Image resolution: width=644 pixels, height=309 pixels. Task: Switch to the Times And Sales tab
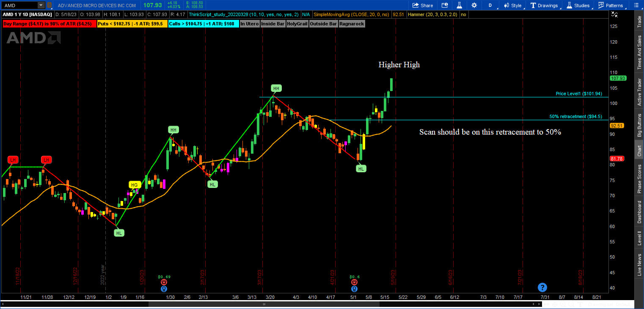pyautogui.click(x=639, y=52)
